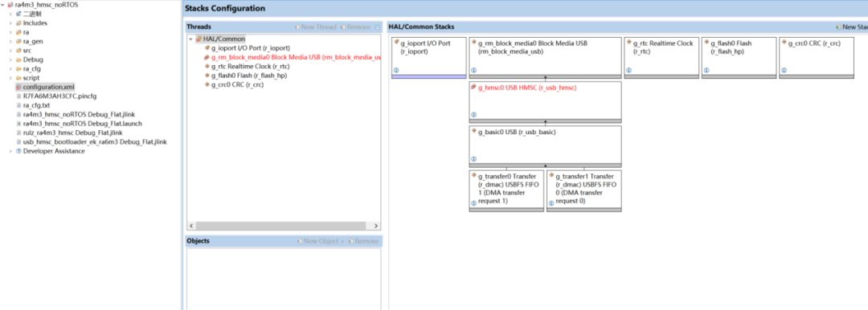Expand the Debug folder
This screenshot has height=310, width=868.
coord(10,59)
